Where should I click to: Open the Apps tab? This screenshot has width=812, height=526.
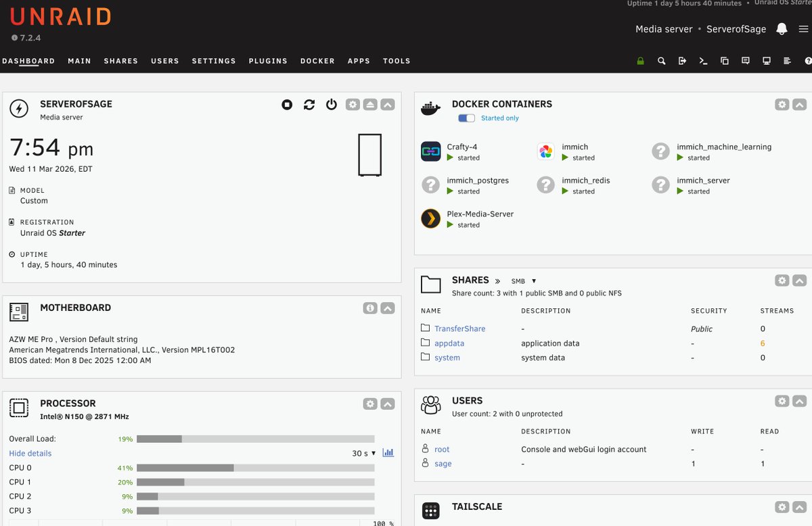[359, 61]
